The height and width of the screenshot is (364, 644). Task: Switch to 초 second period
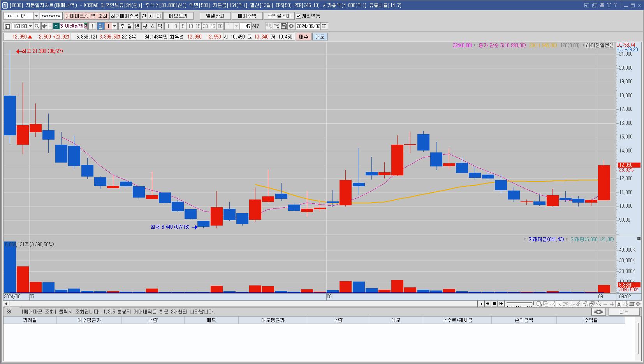[153, 26]
